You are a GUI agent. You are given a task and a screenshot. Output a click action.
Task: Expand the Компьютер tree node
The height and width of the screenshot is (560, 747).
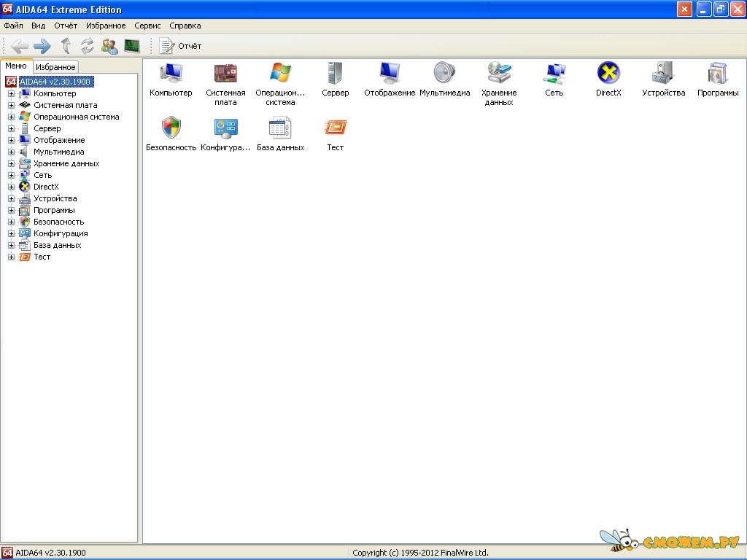[x=11, y=94]
